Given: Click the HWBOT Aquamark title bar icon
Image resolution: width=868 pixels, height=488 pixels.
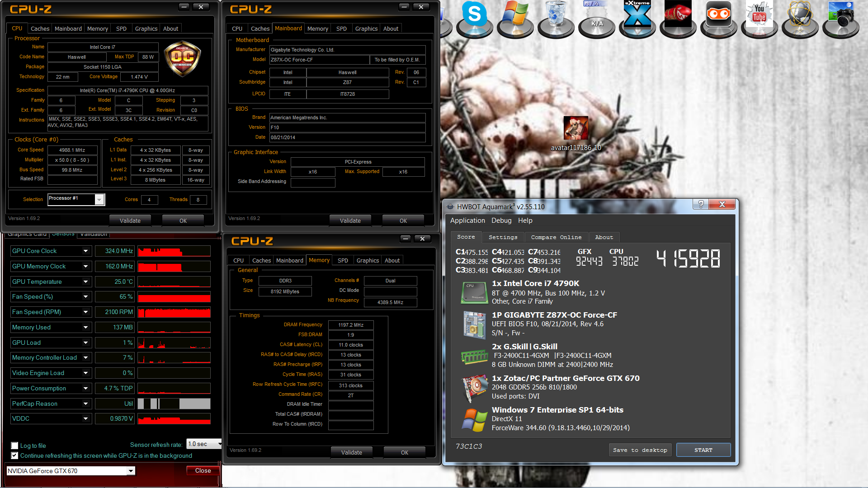Looking at the screenshot, I should coord(450,206).
